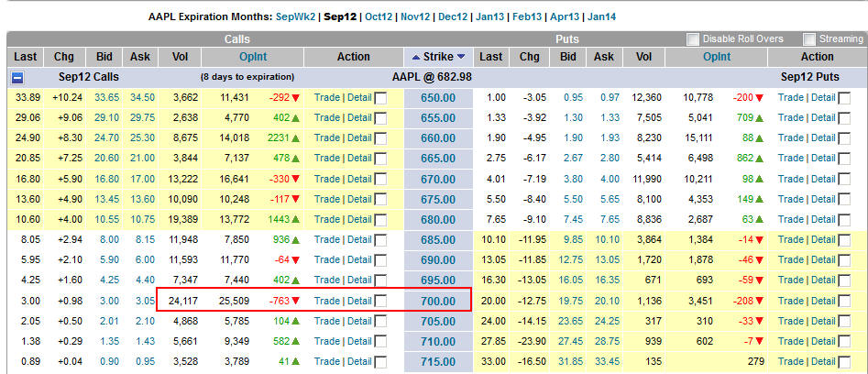Sort ascending with Strike up arrow
Image resolution: width=868 pixels, height=374 pixels.
coord(415,57)
